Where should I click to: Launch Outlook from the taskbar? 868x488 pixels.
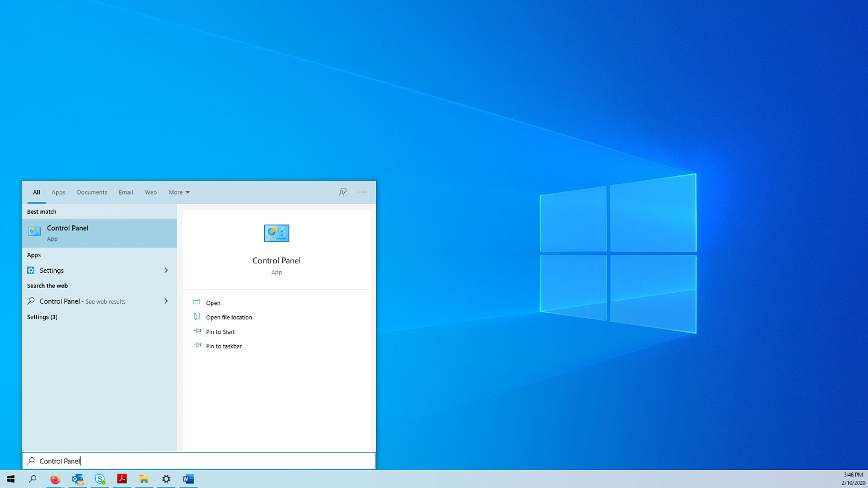77,479
